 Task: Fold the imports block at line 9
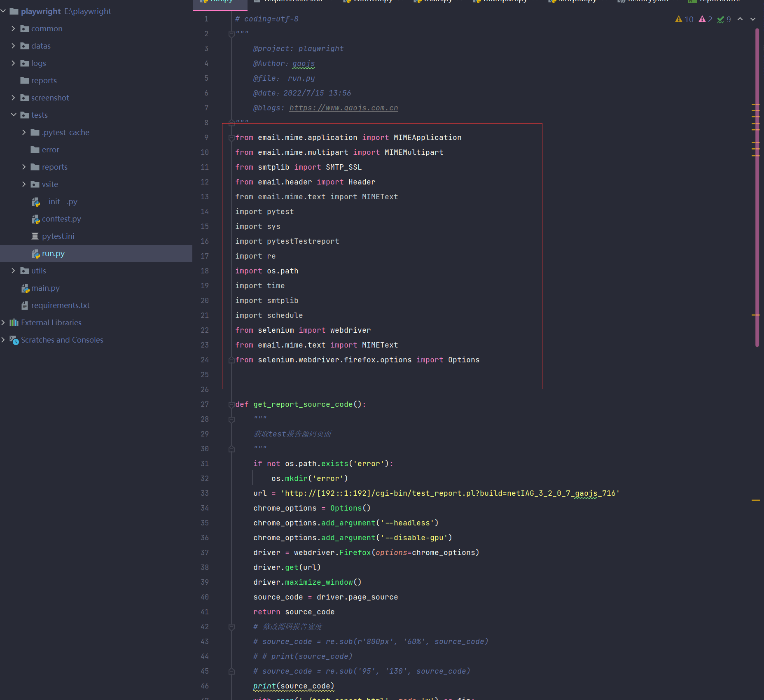point(231,138)
